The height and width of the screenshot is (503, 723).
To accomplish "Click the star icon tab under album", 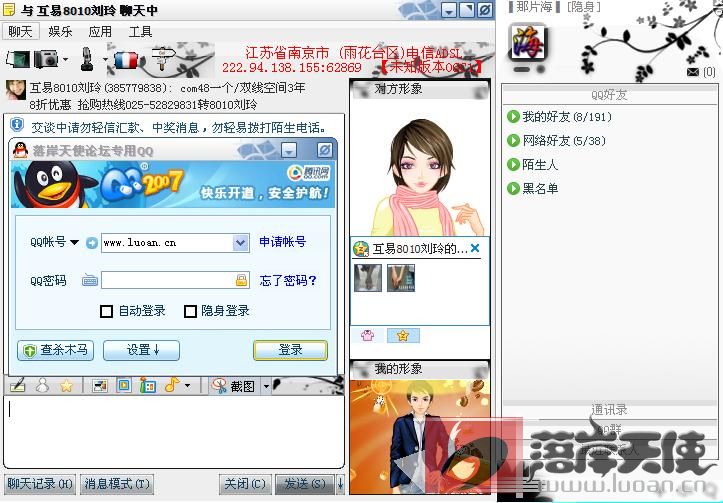I will click(x=403, y=336).
